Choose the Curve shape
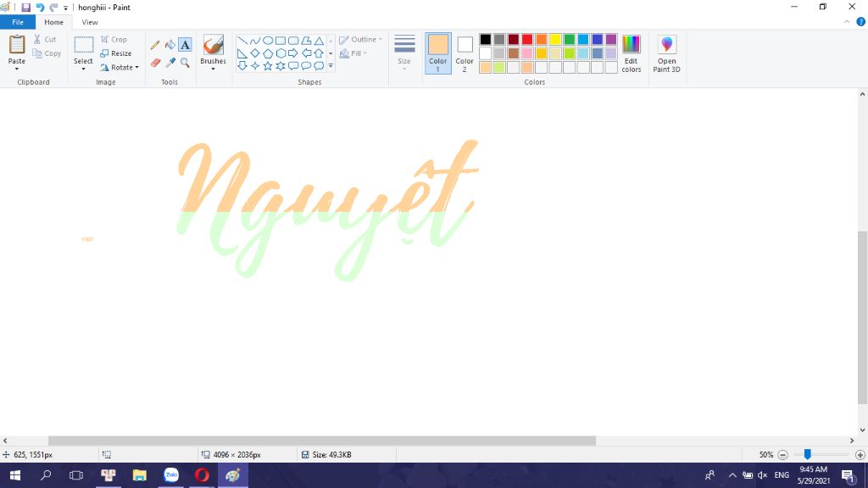 pyautogui.click(x=254, y=41)
